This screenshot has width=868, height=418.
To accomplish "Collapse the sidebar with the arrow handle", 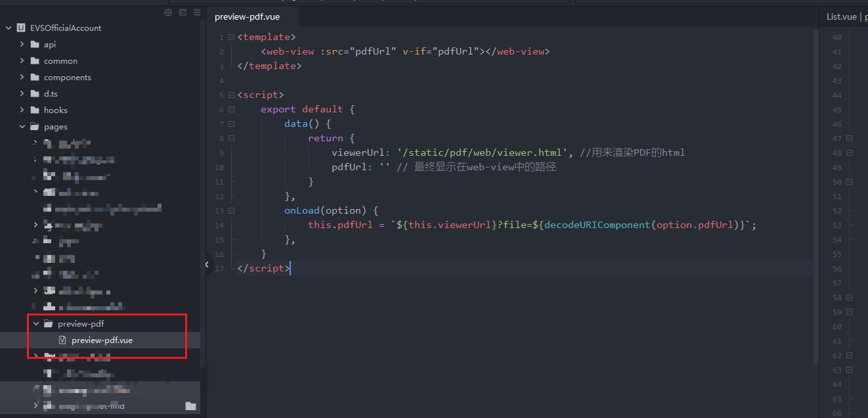I will click(x=207, y=265).
